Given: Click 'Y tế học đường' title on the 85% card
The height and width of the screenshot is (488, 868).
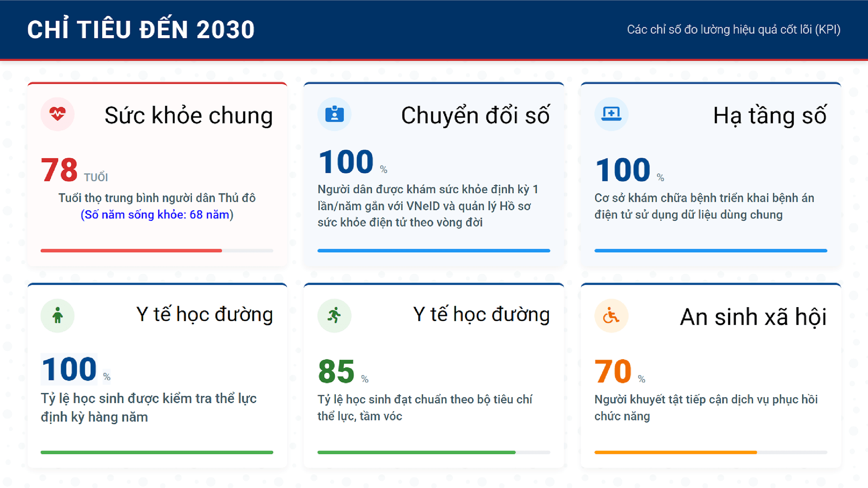Looking at the screenshot, I should (481, 315).
